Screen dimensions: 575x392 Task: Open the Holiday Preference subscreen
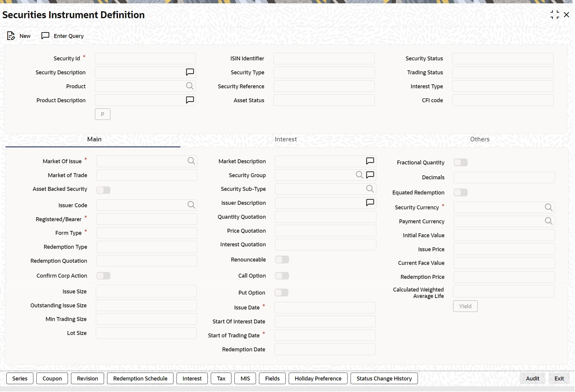318,379
